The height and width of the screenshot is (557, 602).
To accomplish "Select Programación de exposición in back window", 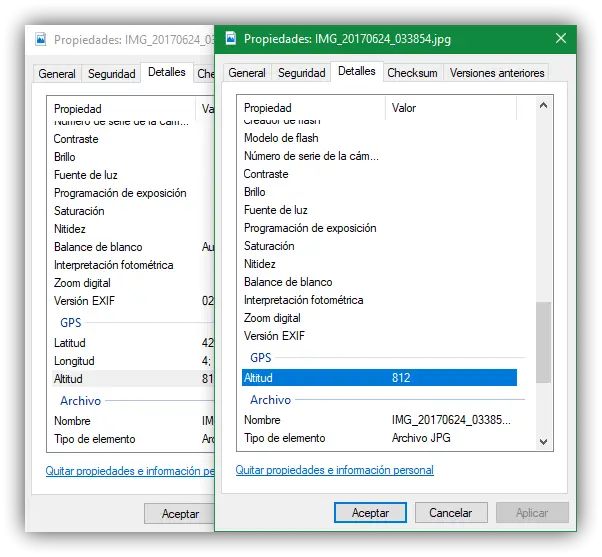I will (133, 193).
